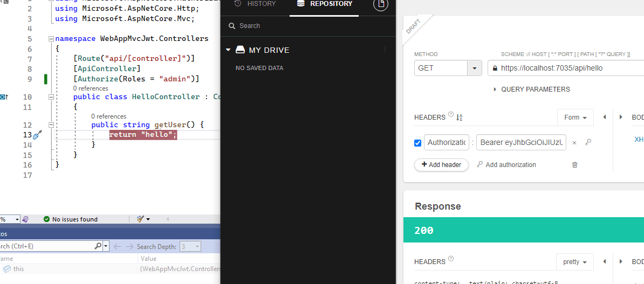
Task: Delete all headers with the trash icon
Action: click(575, 164)
